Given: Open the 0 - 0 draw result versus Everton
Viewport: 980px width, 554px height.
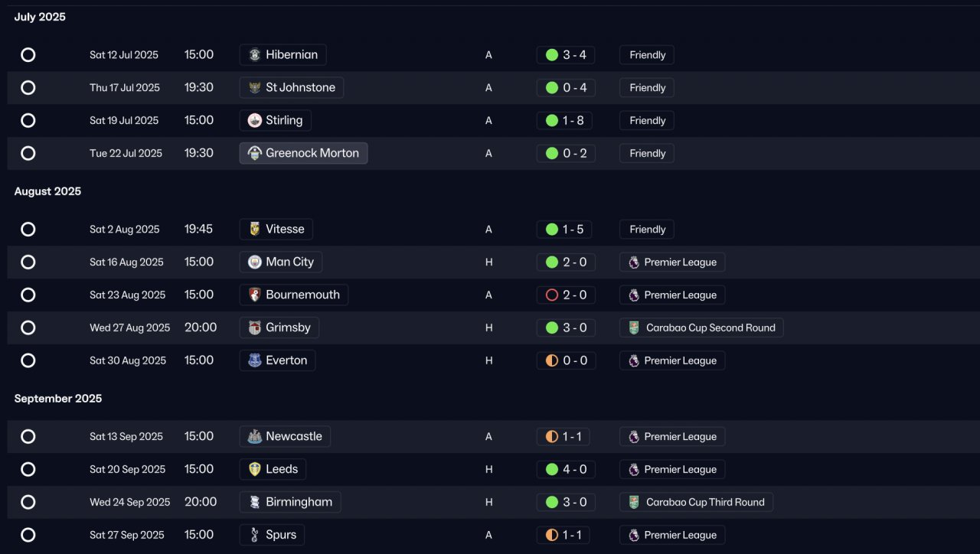Looking at the screenshot, I should pos(565,360).
